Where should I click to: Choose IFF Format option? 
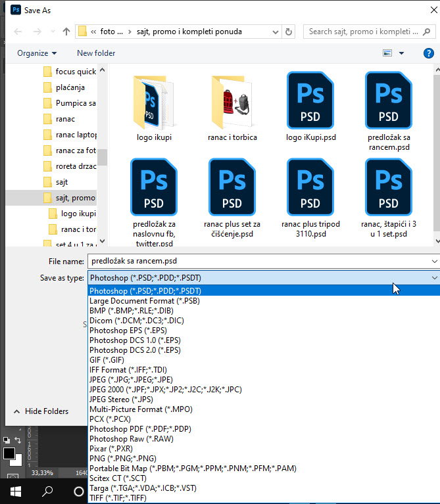(264, 370)
